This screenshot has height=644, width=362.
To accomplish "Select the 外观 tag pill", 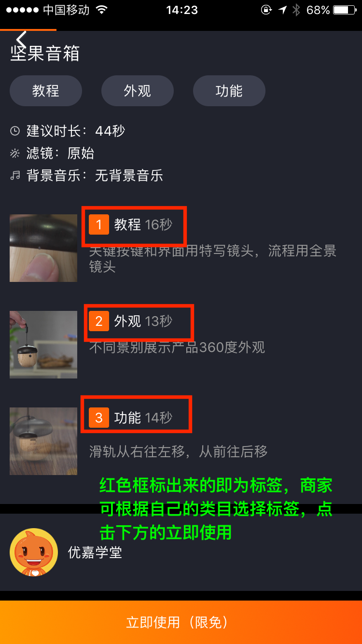I will click(x=138, y=91).
